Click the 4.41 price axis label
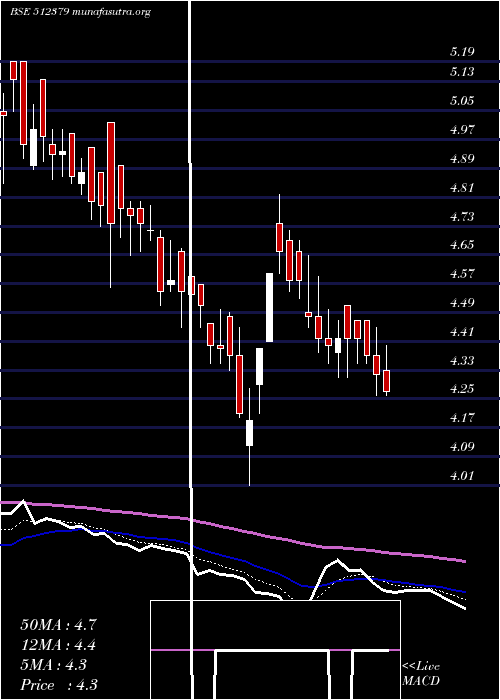500x700 pixels. coord(462,332)
